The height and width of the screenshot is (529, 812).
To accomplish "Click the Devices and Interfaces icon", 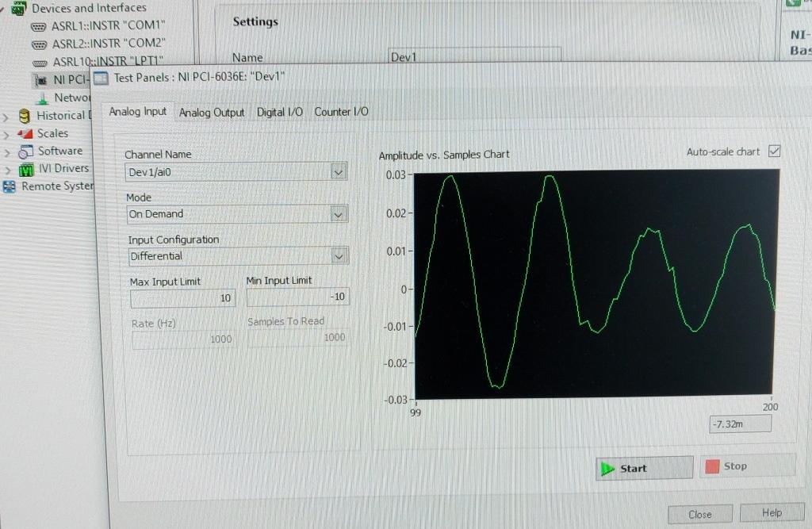I will (19, 8).
